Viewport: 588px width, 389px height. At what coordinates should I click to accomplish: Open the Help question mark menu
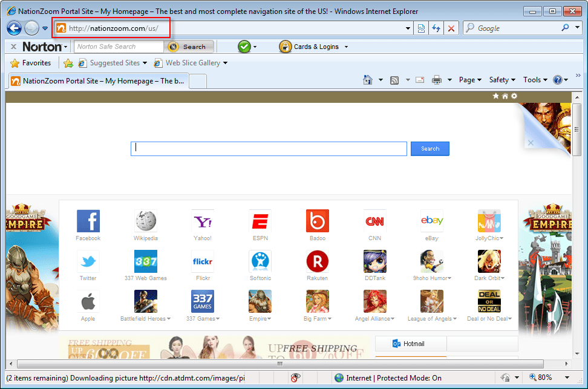[x=561, y=80]
